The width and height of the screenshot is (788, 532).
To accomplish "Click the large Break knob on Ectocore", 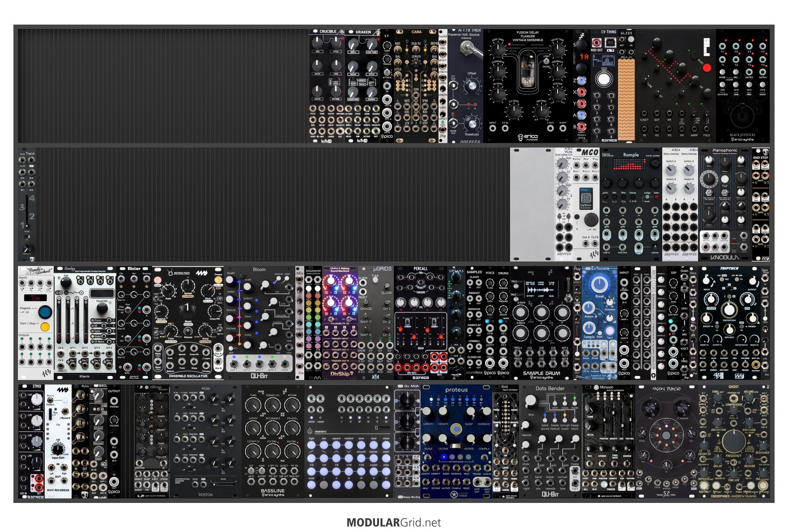I will point(599,284).
